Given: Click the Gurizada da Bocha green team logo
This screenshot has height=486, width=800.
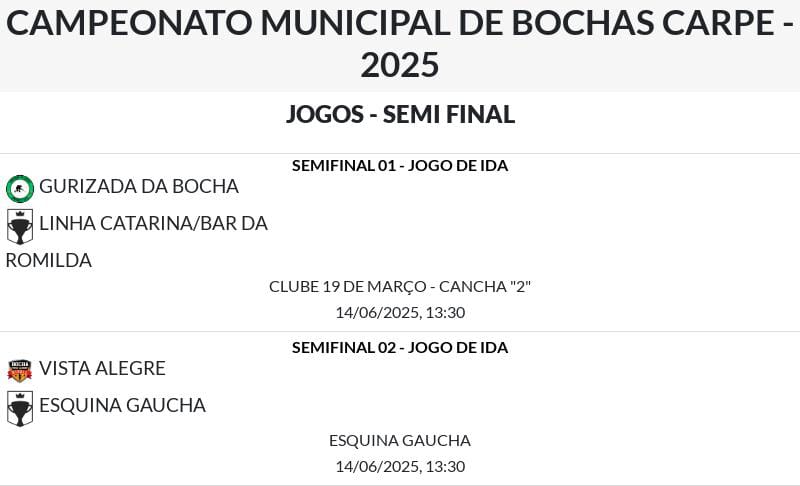Looking at the screenshot, I should [20, 189].
